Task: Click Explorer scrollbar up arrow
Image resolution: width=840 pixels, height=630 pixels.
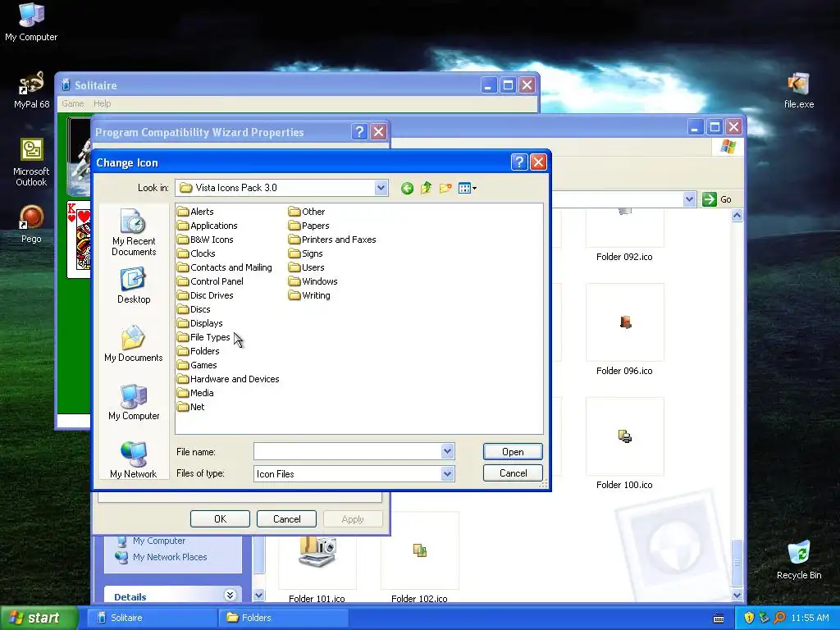Action: [x=737, y=216]
